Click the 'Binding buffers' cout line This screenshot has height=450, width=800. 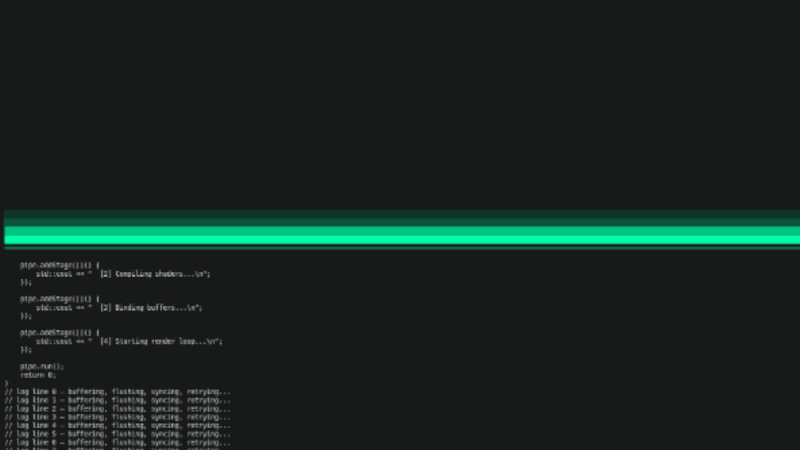tap(119, 308)
